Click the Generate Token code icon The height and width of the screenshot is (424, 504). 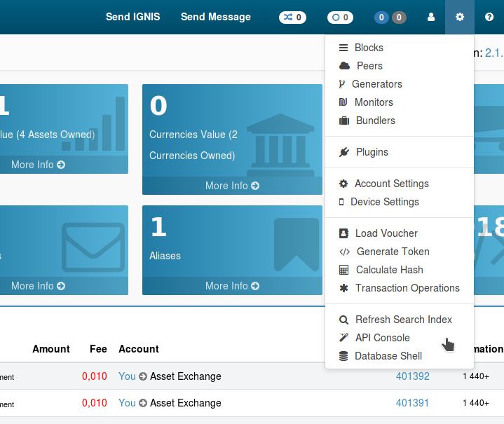[345, 252]
